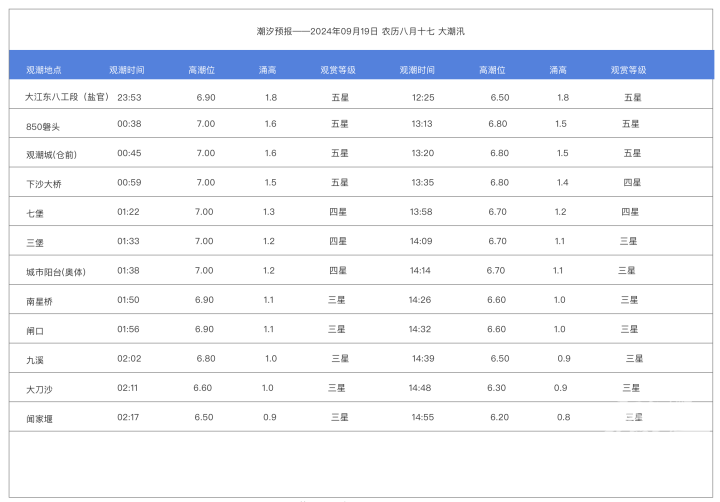720x502 pixels.
Task: Click bore height '1.4' in 下沙大桥 row
Action: click(x=562, y=182)
